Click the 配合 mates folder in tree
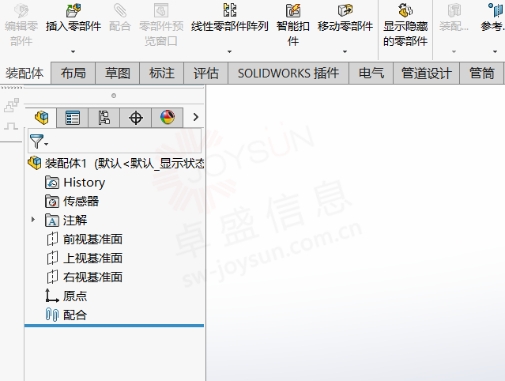 75,315
